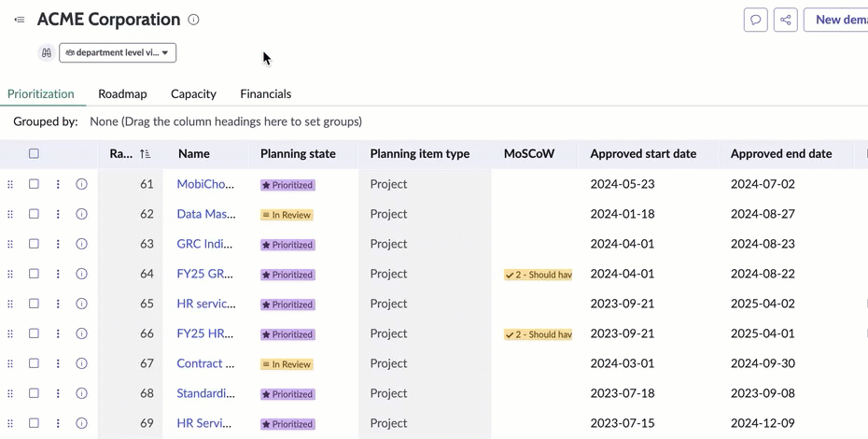Viewport: 868px width, 439px height.
Task: Open the Contract ... project link
Action: point(205,363)
